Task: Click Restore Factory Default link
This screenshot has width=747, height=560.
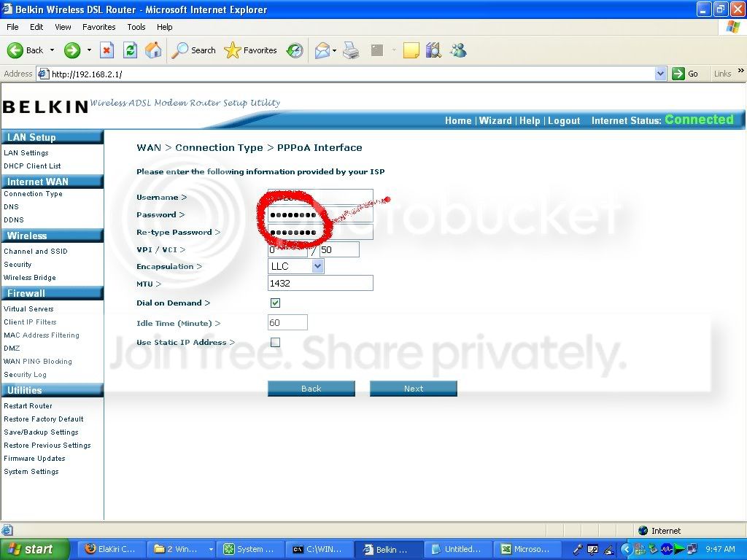Action: click(44, 419)
